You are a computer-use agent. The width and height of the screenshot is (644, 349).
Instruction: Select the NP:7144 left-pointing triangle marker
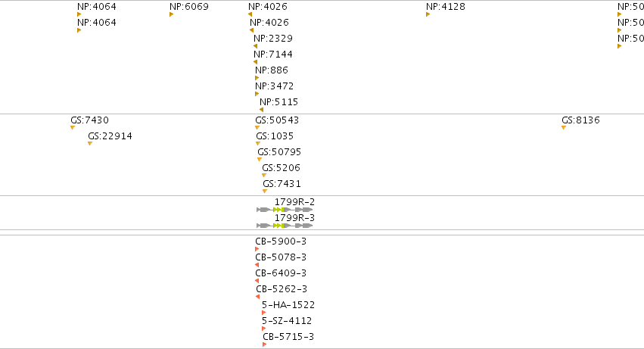[256, 63]
